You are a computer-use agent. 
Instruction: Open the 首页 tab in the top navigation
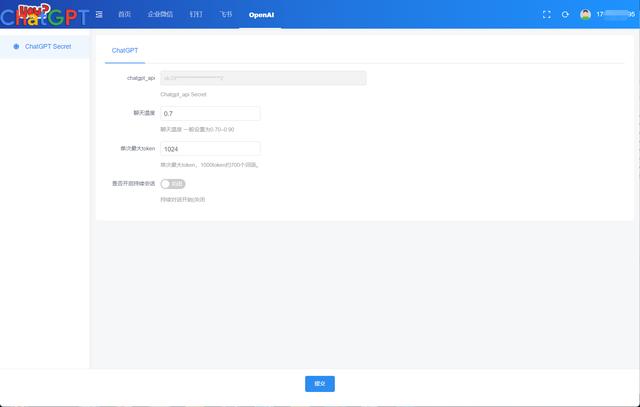(124, 14)
